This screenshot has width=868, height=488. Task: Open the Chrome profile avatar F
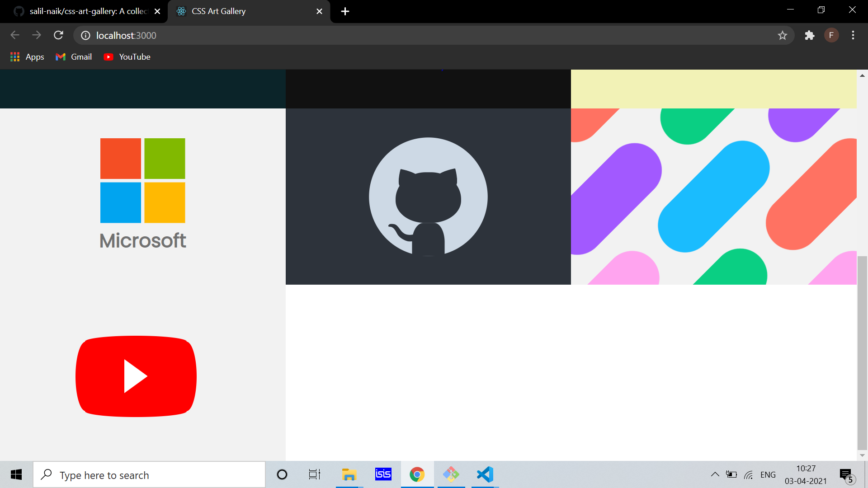pos(831,35)
